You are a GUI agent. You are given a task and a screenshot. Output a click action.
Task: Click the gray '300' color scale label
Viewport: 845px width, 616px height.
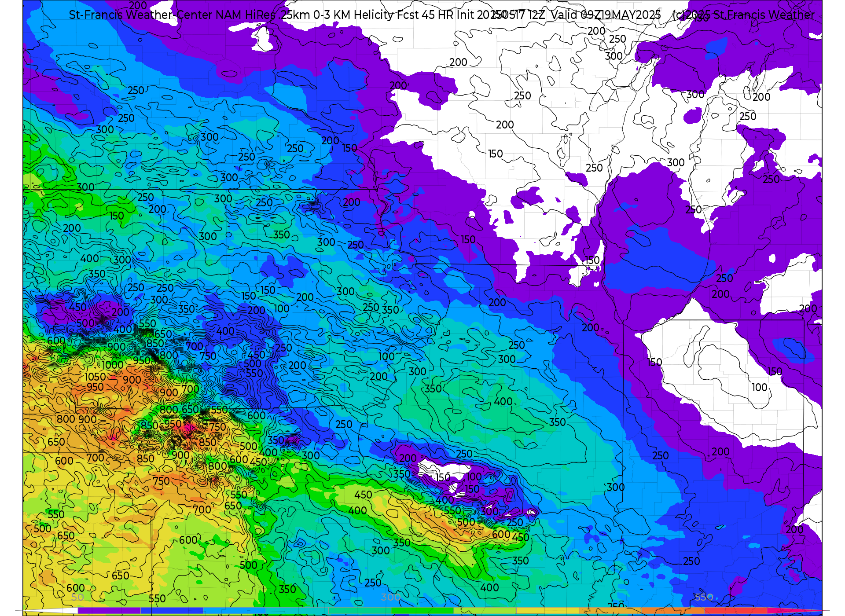[391, 597]
